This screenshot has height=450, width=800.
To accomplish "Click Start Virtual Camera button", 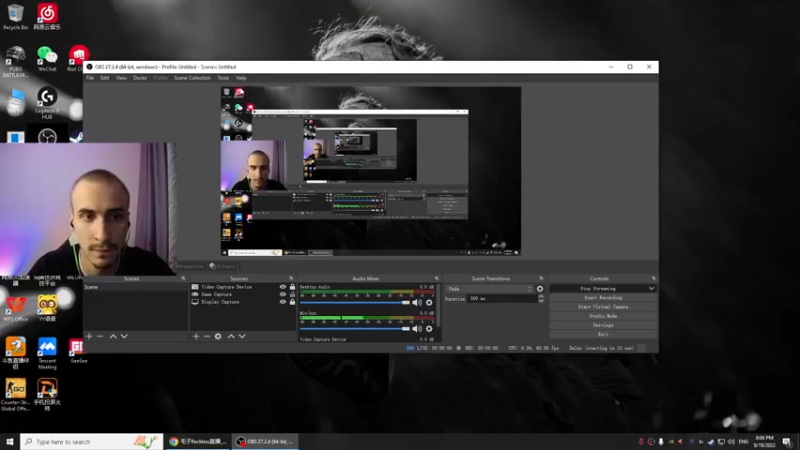I will click(x=603, y=307).
